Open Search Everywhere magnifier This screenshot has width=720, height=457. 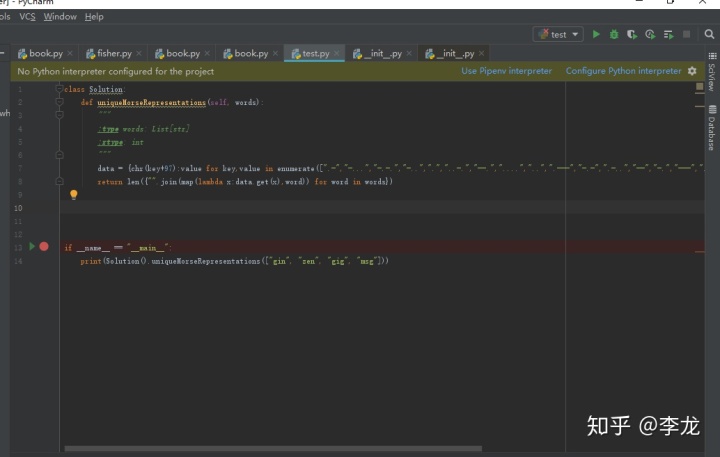709,34
